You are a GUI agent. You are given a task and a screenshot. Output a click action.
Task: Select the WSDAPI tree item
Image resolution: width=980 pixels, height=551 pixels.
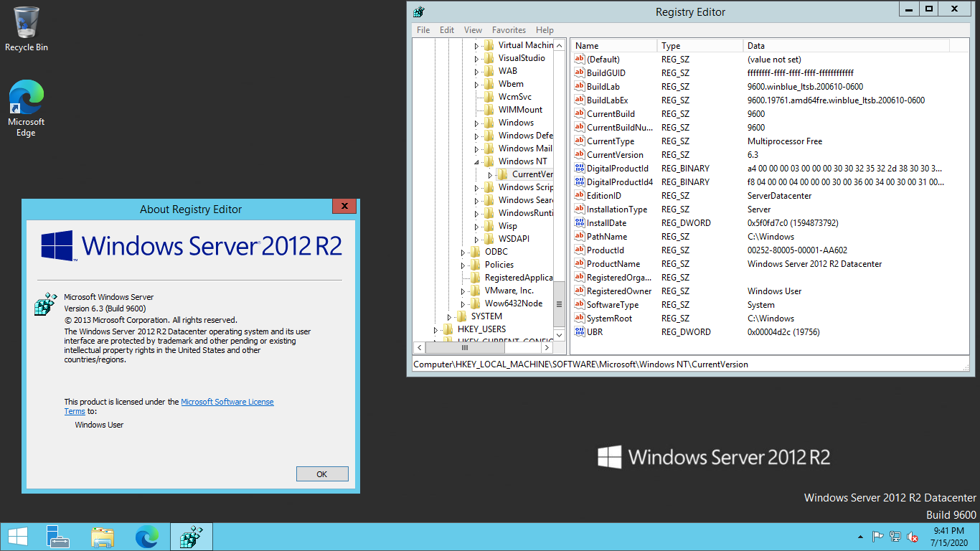click(514, 239)
